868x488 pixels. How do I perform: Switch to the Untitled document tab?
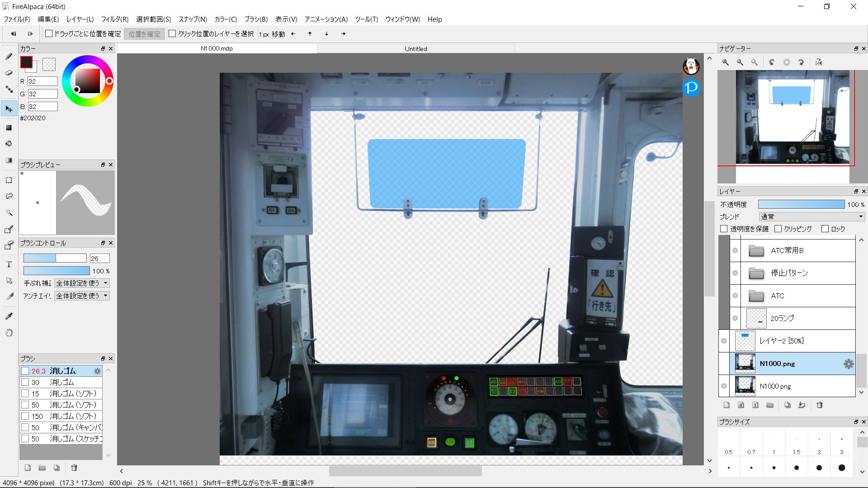416,49
